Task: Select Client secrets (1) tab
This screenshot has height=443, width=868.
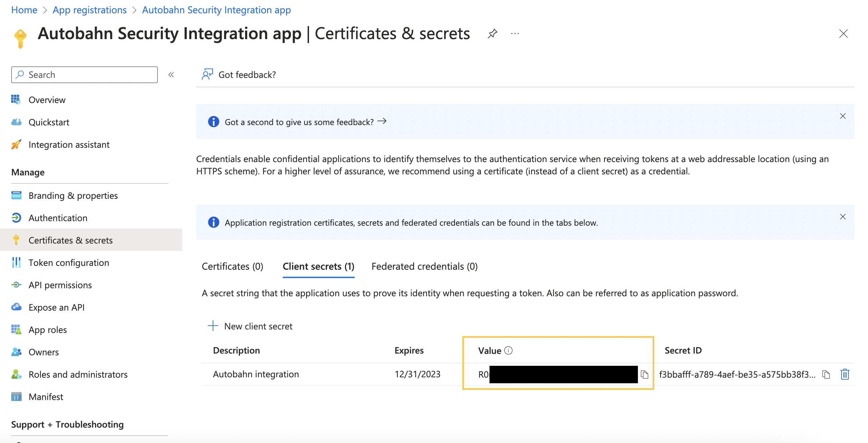Action: [x=318, y=267]
